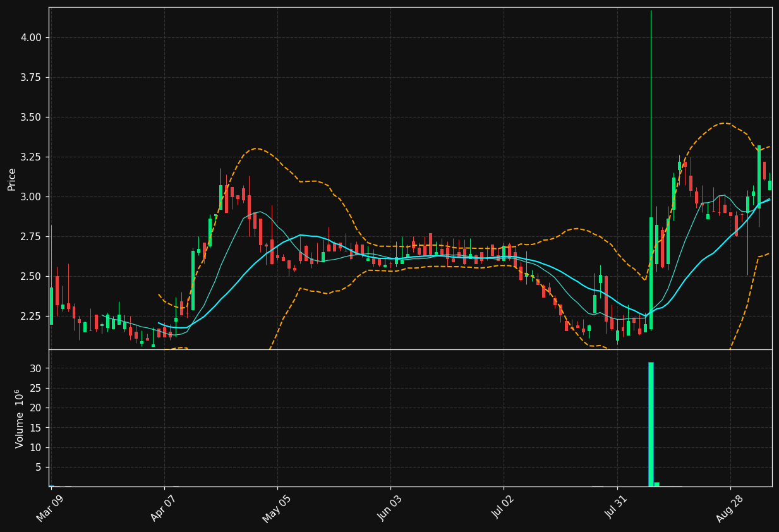Click the 15 volume axis value
The height and width of the screenshot is (532, 779).
[x=36, y=428]
